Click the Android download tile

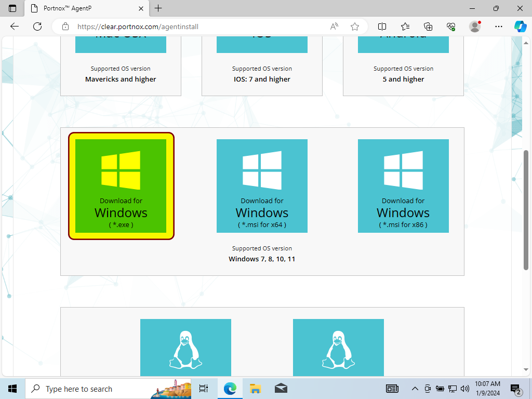[403, 45]
